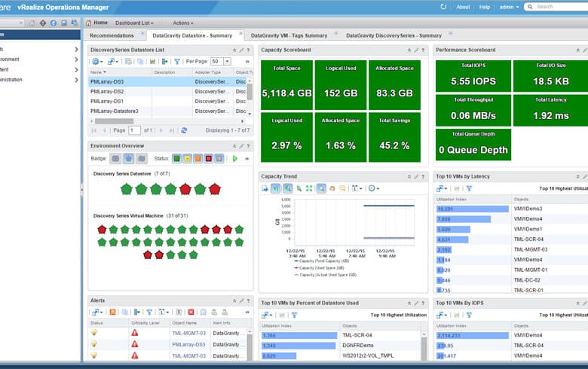
Task: Refresh the Datastore List paging toolbar
Action: (x=184, y=130)
